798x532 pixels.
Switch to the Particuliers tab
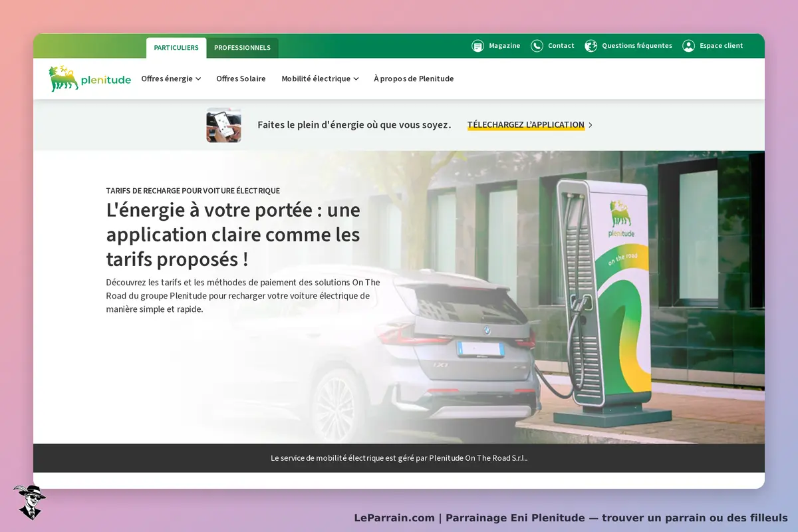176,48
